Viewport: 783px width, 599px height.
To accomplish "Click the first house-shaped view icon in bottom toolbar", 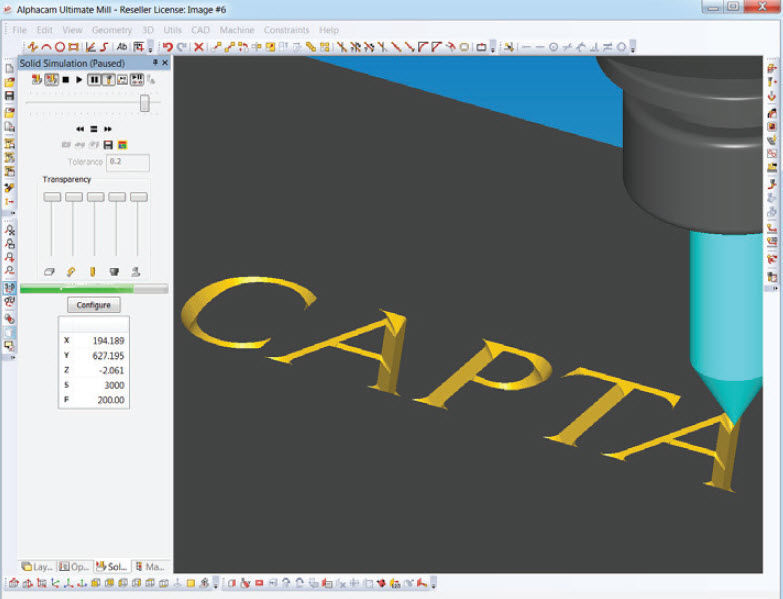I will coord(13,583).
